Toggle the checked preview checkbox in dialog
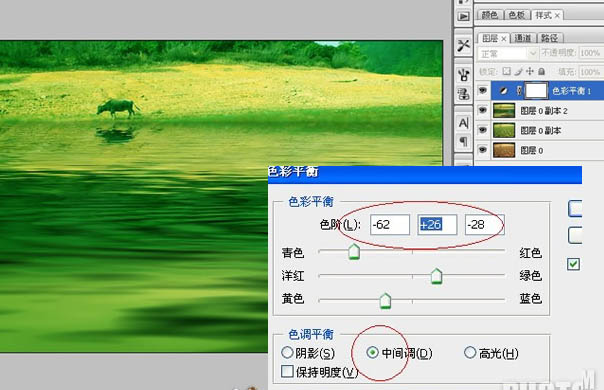This screenshot has width=604, height=390. pyautogui.click(x=573, y=264)
